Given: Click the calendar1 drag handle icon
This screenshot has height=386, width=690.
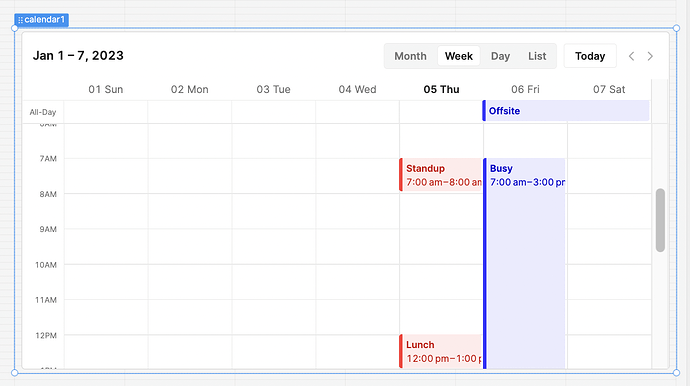Looking at the screenshot, I should click(20, 20).
